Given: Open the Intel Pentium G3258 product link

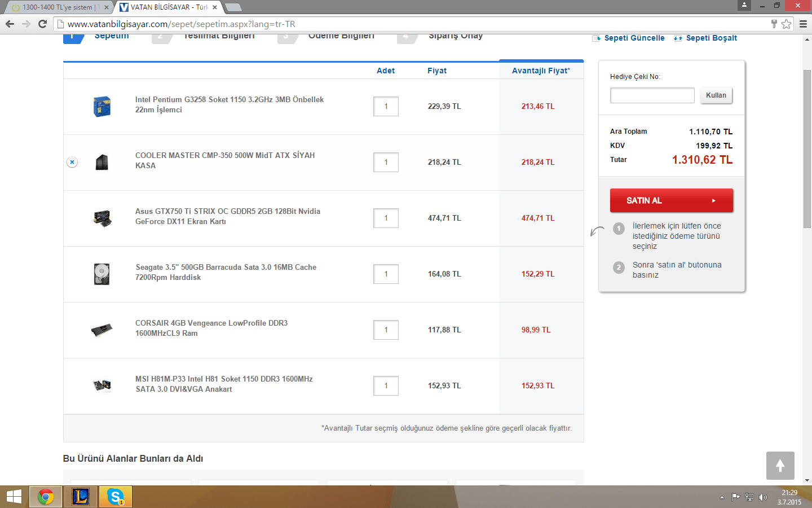Looking at the screenshot, I should click(x=230, y=104).
